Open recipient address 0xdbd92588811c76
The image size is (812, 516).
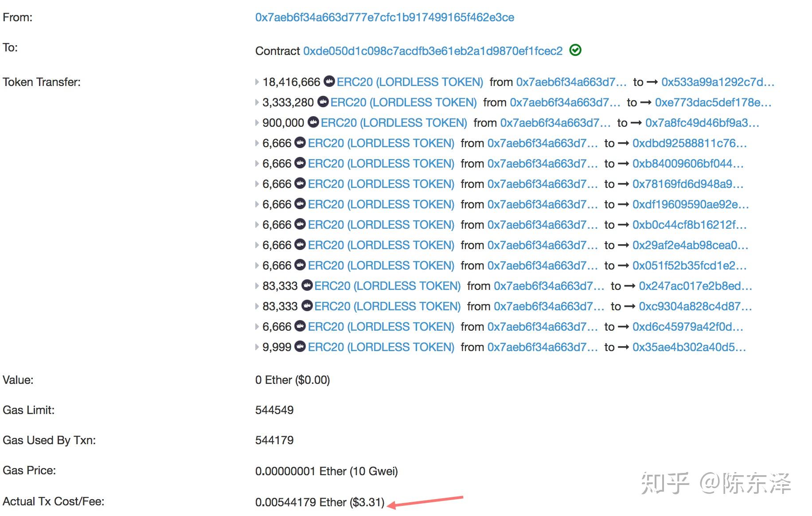pyautogui.click(x=689, y=143)
